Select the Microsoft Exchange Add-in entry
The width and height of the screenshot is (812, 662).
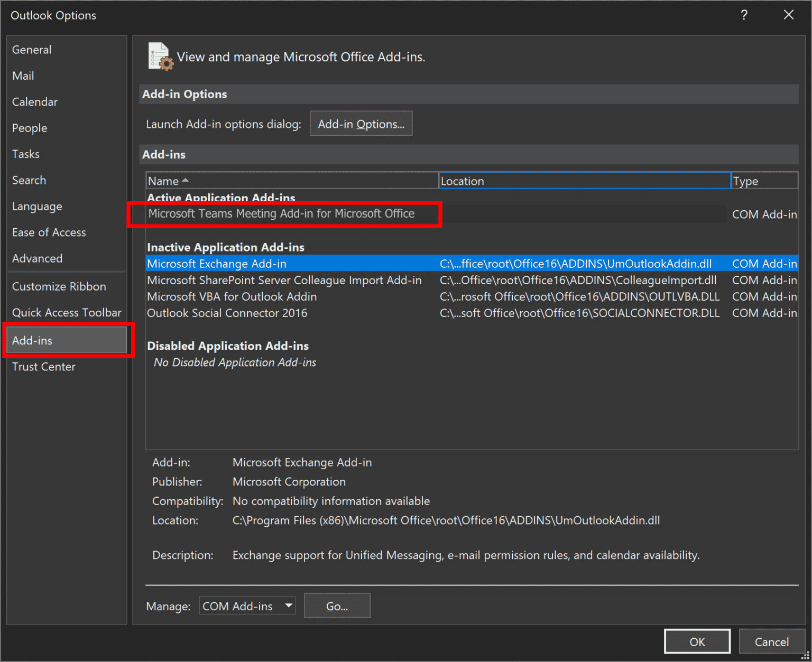(x=217, y=263)
